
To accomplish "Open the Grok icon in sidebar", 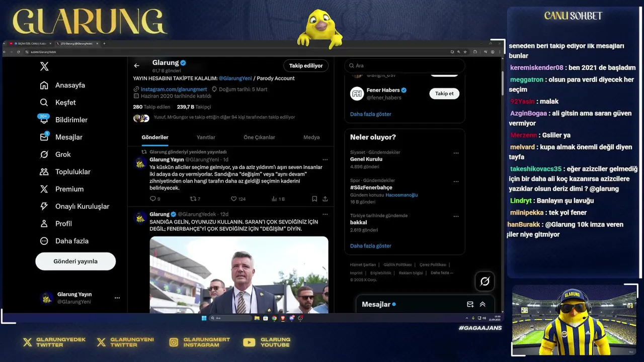I will pos(44,154).
